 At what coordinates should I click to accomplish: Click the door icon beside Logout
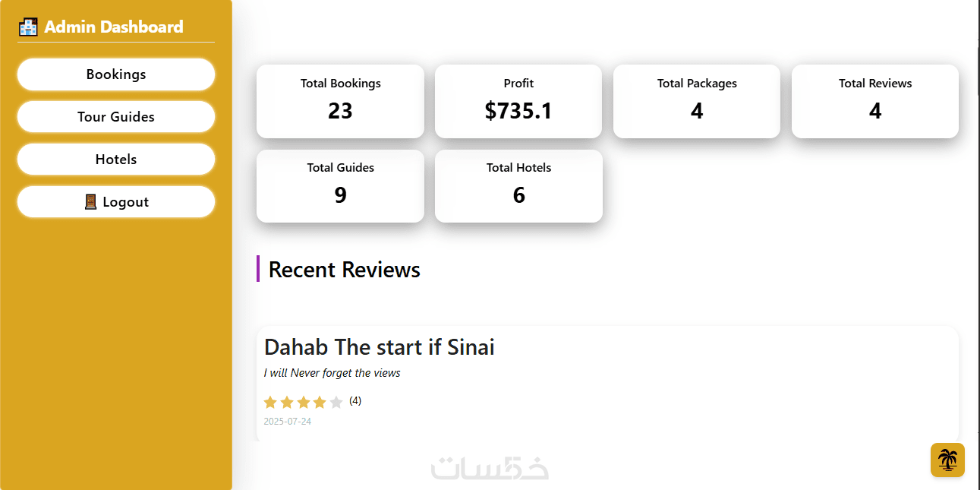(x=90, y=202)
